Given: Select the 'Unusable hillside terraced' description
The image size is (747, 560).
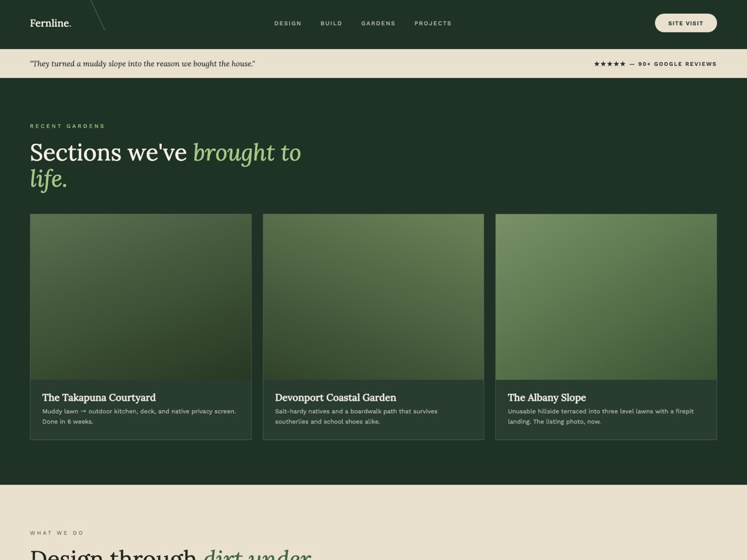Looking at the screenshot, I should pyautogui.click(x=601, y=416).
